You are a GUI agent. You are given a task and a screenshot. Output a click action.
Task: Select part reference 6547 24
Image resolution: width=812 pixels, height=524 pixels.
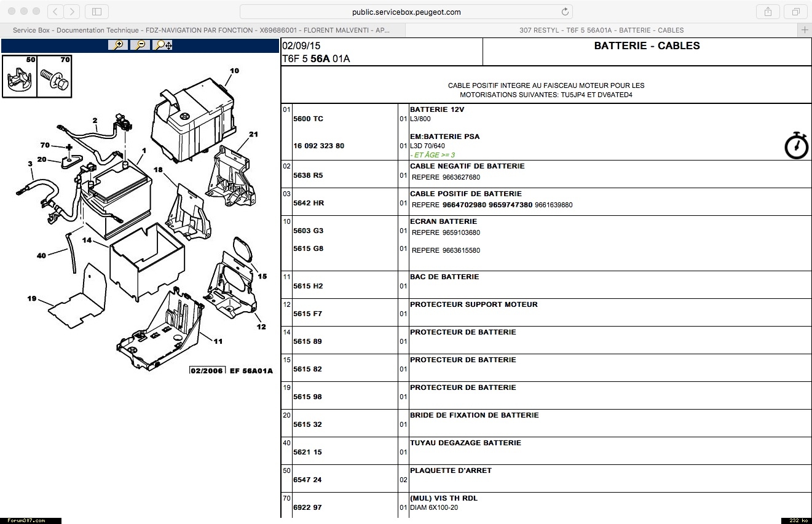pos(308,480)
